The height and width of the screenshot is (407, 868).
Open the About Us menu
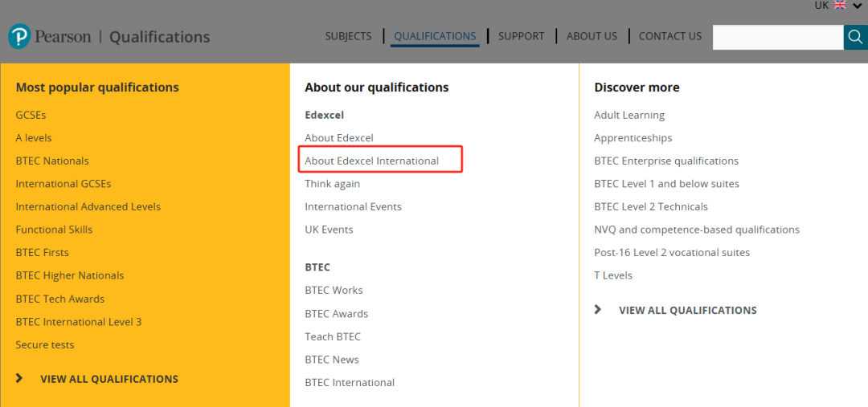592,36
